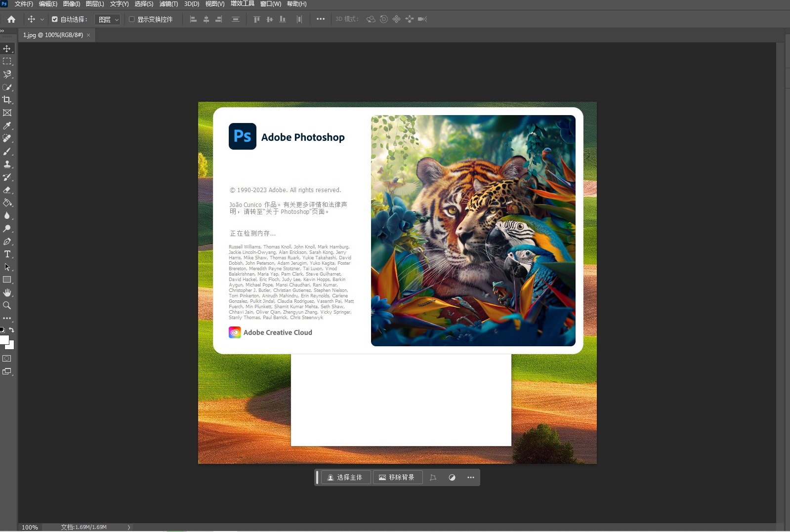The width and height of the screenshot is (790, 532).
Task: Enable the 显示变换控件 checkbox
Action: (x=132, y=19)
